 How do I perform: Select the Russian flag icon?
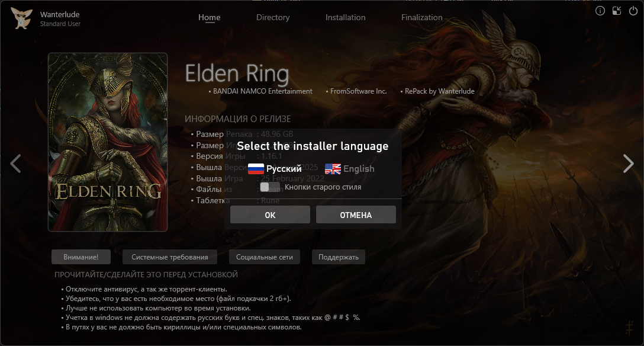coord(256,169)
